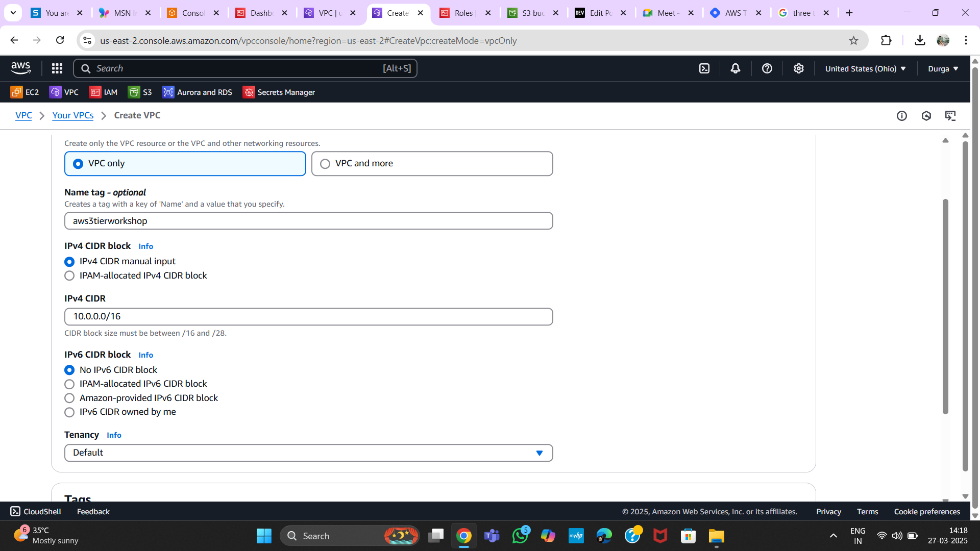
Task: Reload the page
Action: pyautogui.click(x=60, y=40)
